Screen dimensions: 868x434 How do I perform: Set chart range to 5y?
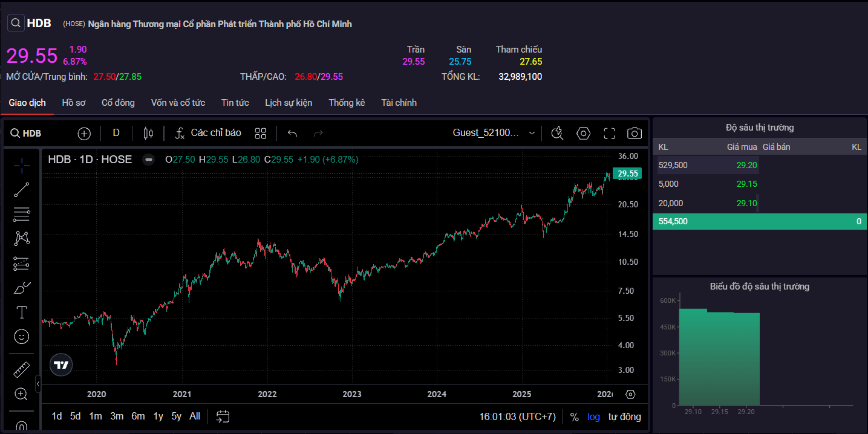click(x=176, y=416)
